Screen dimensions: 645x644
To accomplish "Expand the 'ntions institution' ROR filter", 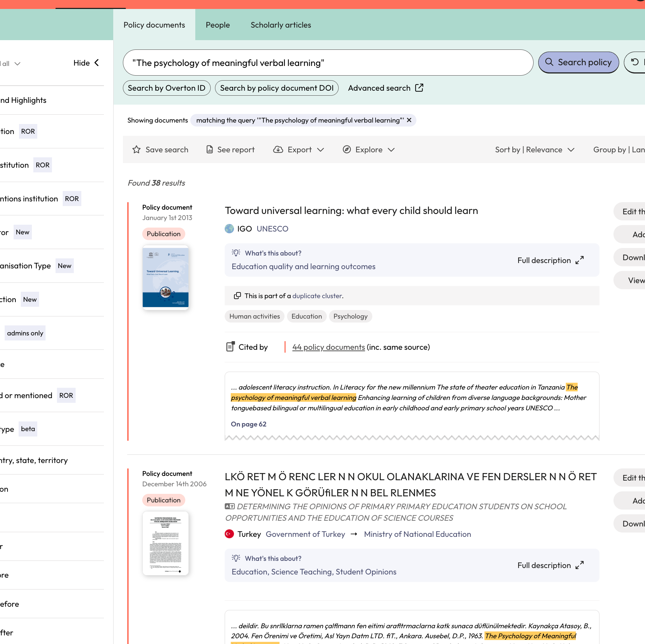I will pos(52,199).
